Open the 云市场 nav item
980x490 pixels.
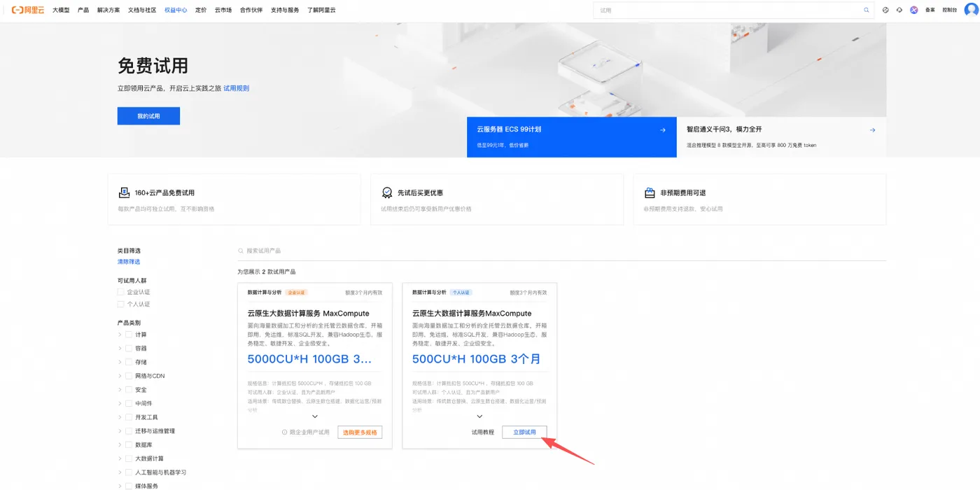point(223,10)
